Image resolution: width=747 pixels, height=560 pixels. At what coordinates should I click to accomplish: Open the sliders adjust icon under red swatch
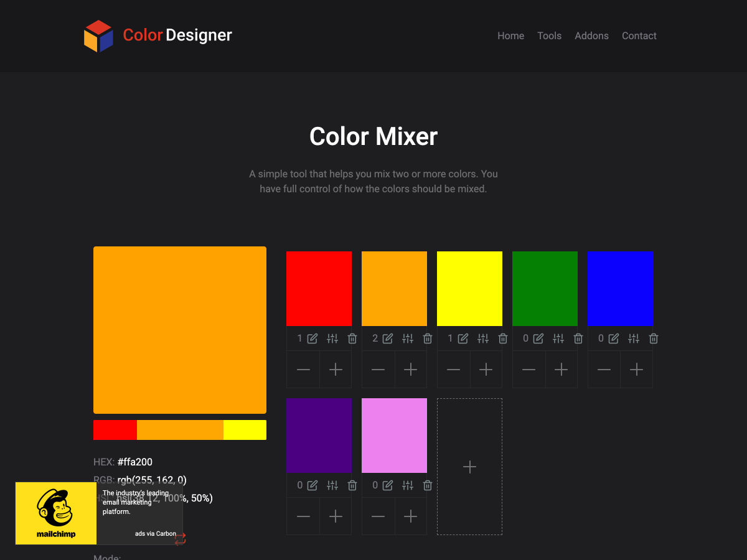coord(332,338)
